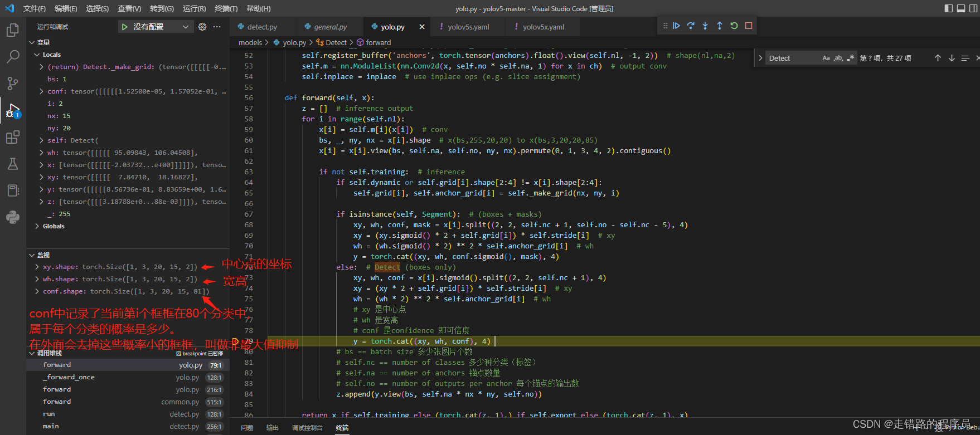The height and width of the screenshot is (435, 980).
Task: Switch to the detect.py editor tab
Action: 261,27
